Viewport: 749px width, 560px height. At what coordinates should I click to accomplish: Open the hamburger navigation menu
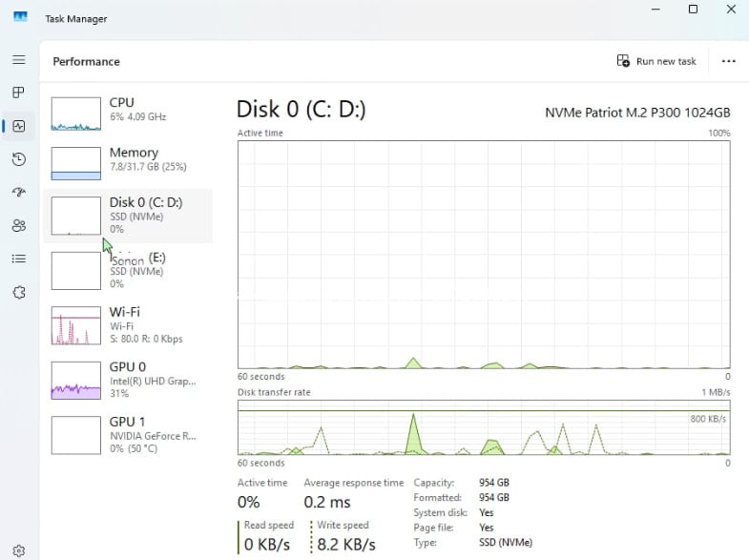[x=18, y=60]
